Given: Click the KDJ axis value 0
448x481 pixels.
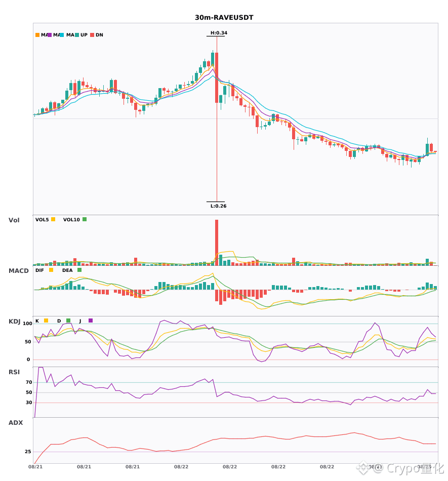Looking at the screenshot, I should click(28, 359).
